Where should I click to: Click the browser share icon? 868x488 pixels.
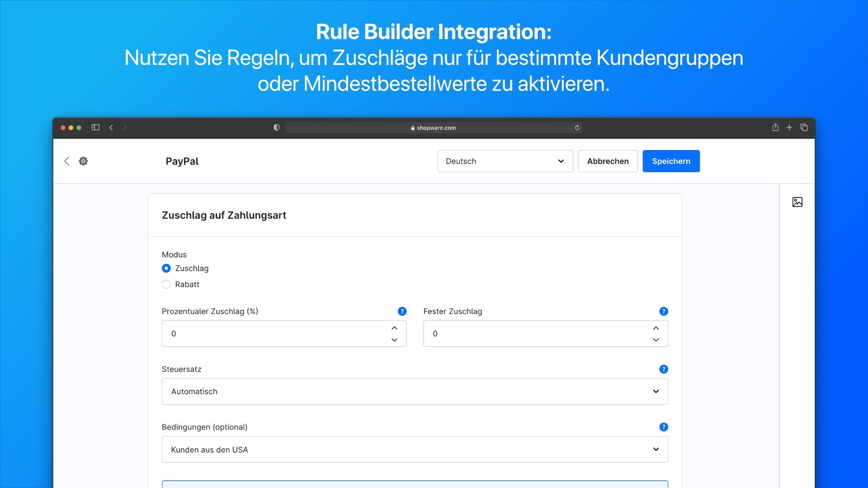775,127
